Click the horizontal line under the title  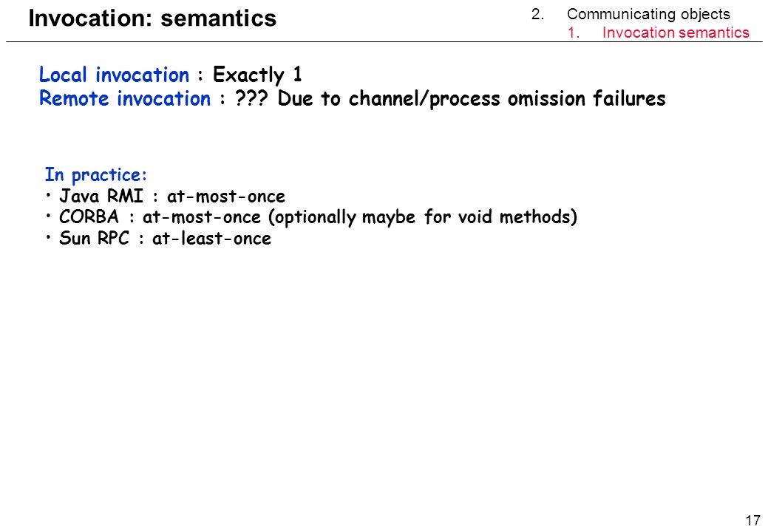384,41
